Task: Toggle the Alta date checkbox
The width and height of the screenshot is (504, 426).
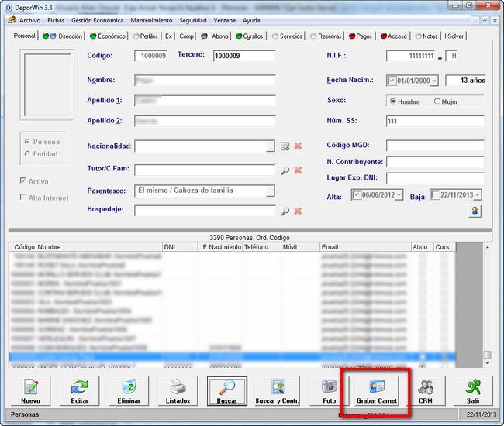Action: (357, 194)
